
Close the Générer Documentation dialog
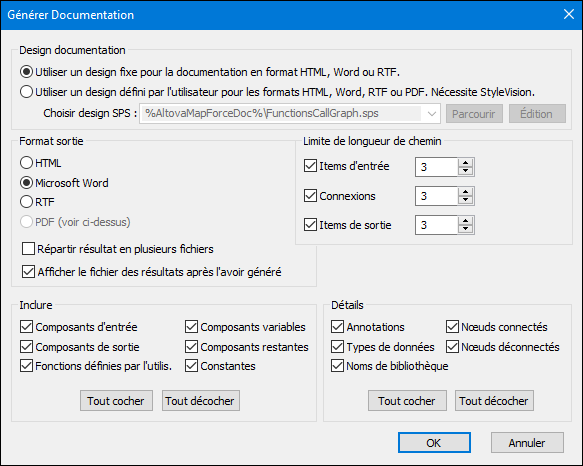tap(568, 15)
